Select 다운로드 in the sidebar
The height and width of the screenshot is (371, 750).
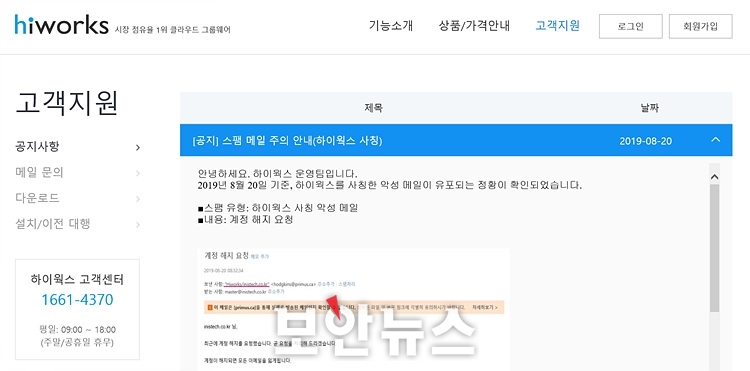tap(37, 198)
